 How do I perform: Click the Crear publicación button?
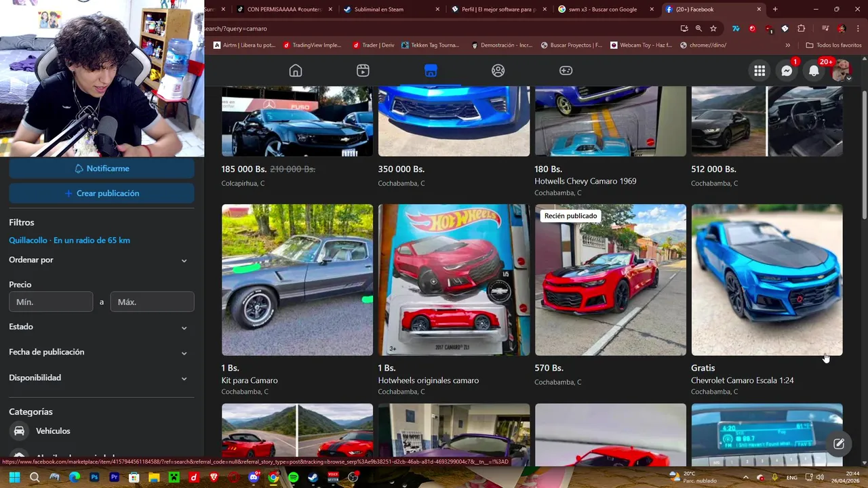(102, 193)
